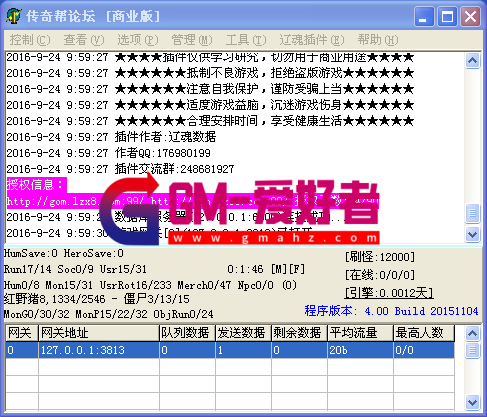Click the 队列数据 column header

coord(187,333)
